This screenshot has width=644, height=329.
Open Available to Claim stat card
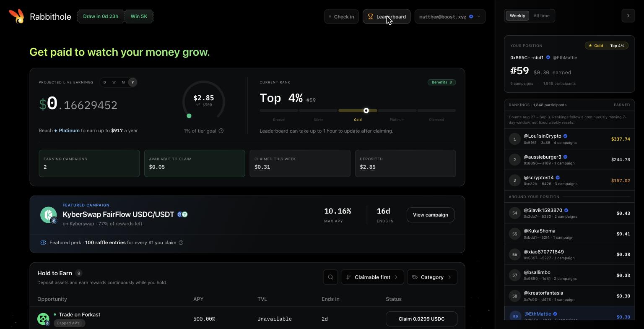[195, 163]
